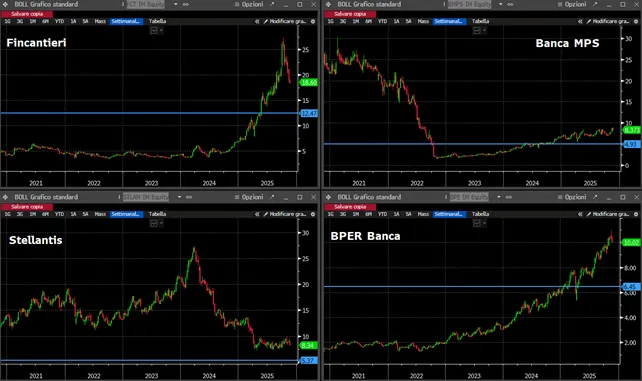Open the ticker dropdown arrow in the BPER Banca panel

tap(499, 197)
